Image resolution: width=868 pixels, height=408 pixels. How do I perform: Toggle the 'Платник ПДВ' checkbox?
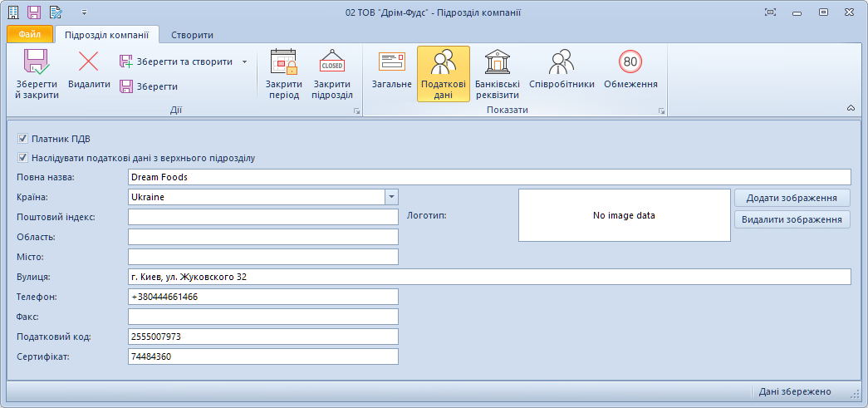(x=22, y=139)
